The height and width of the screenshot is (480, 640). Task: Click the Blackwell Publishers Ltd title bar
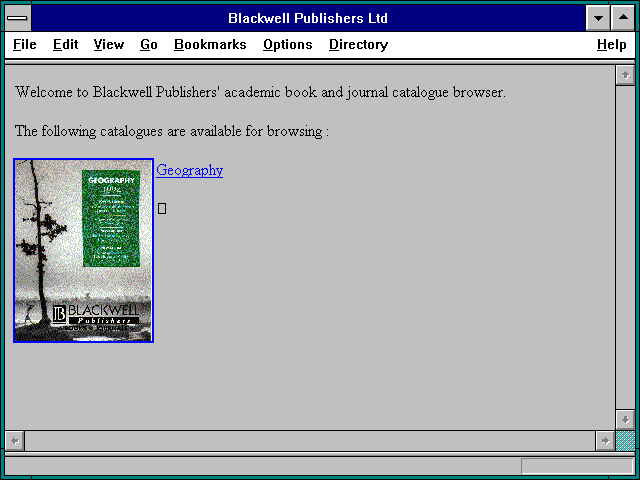coord(308,18)
